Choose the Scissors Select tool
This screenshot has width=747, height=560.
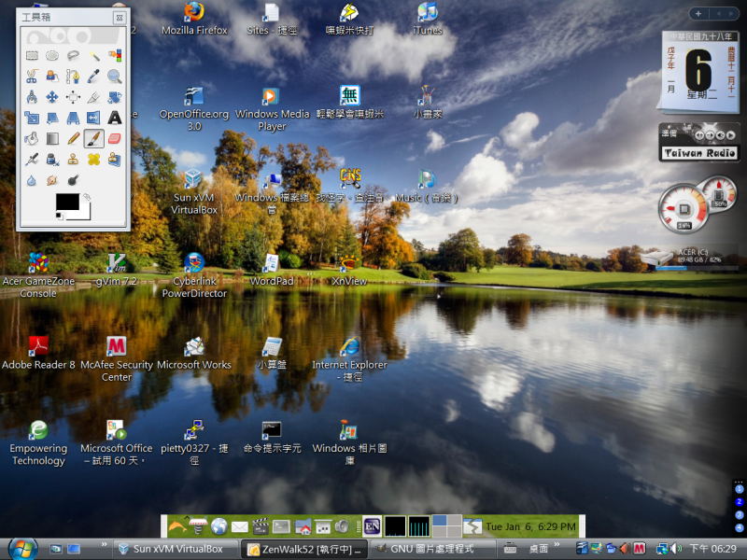coord(32,77)
